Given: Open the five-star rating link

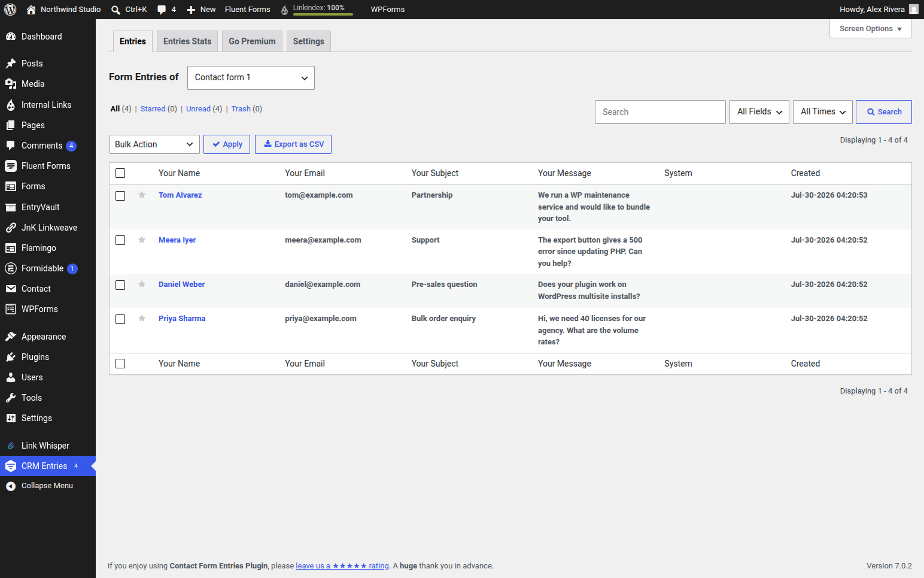Looking at the screenshot, I should [x=342, y=566].
